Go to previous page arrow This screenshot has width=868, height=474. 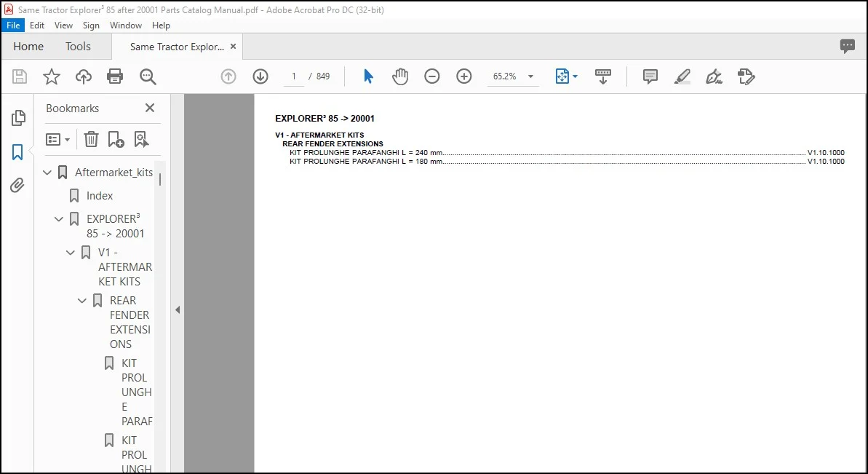click(228, 76)
